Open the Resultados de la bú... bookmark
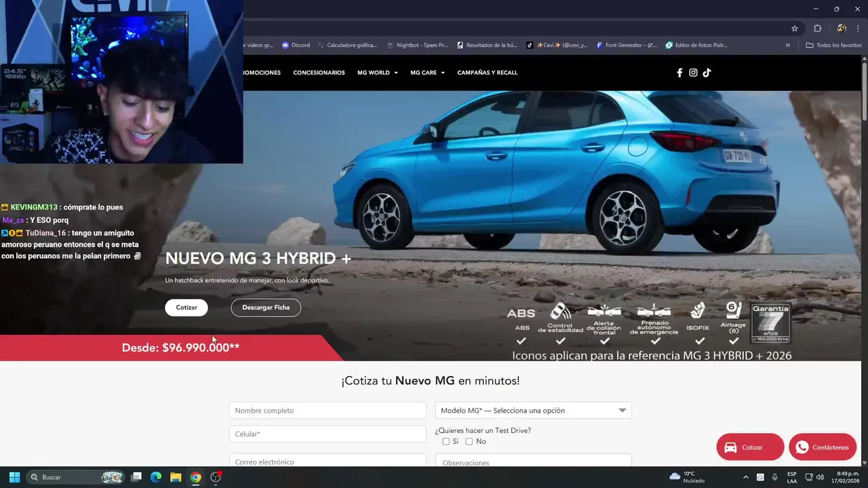This screenshot has width=868, height=488. 488,45
